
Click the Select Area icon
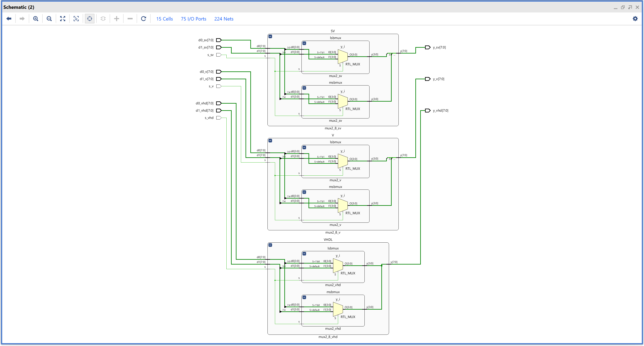[x=76, y=19]
